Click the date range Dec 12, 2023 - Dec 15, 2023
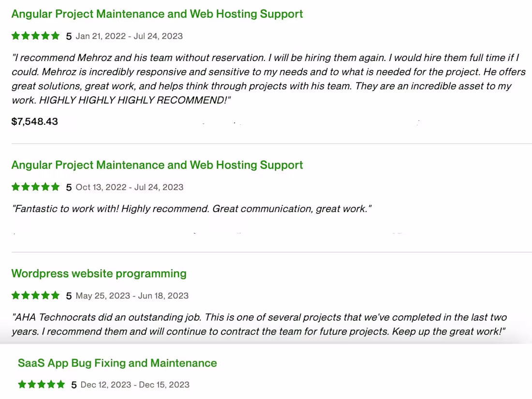This screenshot has height=399, width=532. click(x=135, y=385)
